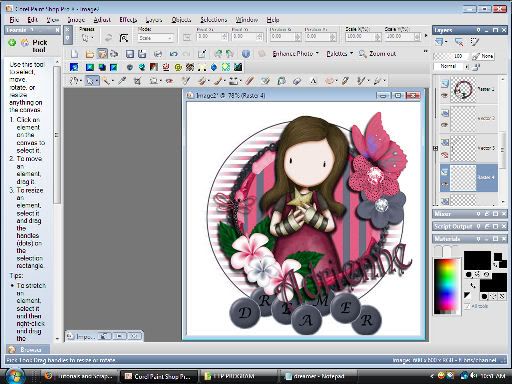
Task: Open the Selections menu
Action: [x=213, y=20]
